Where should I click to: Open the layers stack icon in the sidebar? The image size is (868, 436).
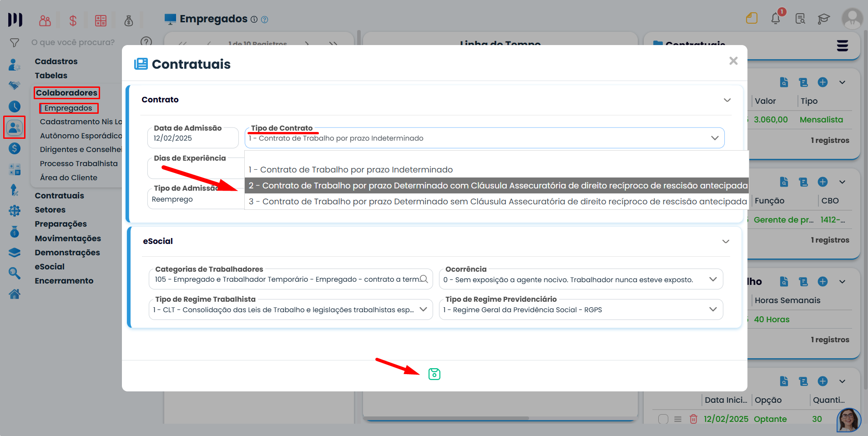coord(15,253)
